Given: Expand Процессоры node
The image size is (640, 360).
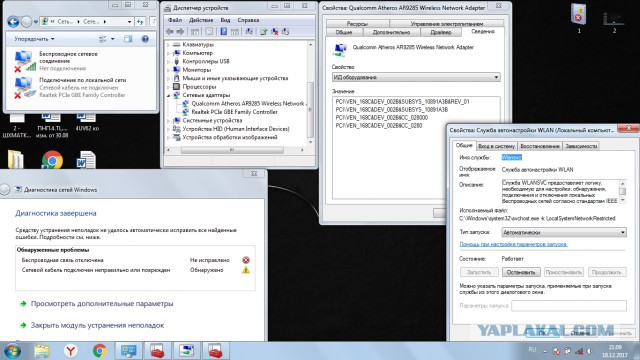Looking at the screenshot, I should pos(168,87).
